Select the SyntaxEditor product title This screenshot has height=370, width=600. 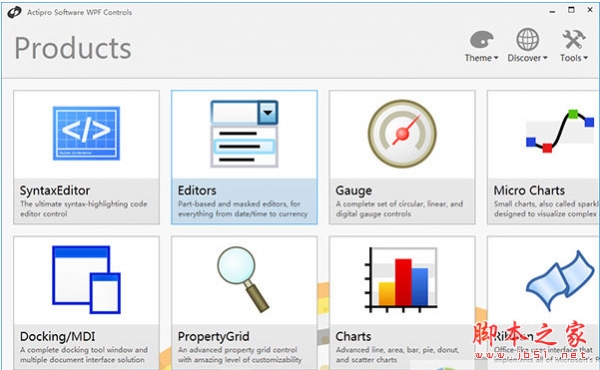tap(55, 191)
